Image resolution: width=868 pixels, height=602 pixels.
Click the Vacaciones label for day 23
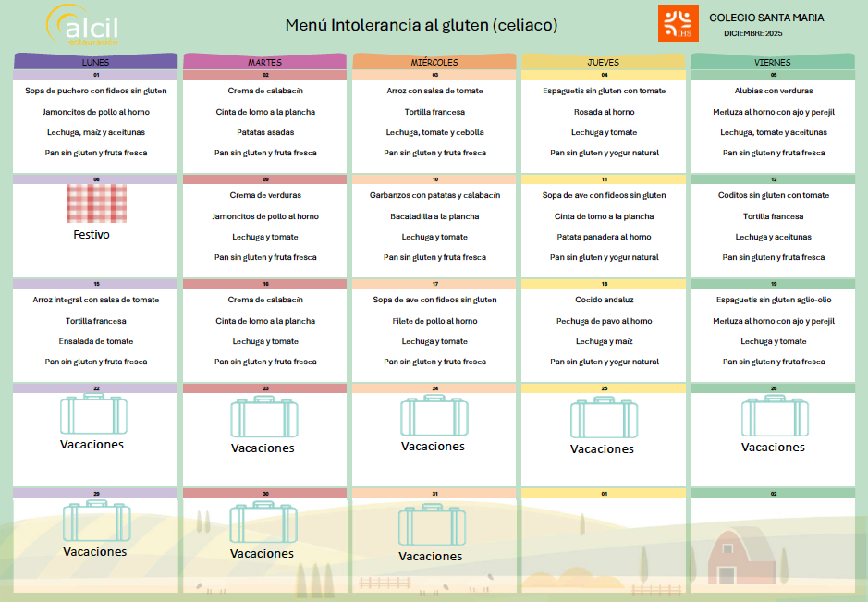pyautogui.click(x=263, y=448)
